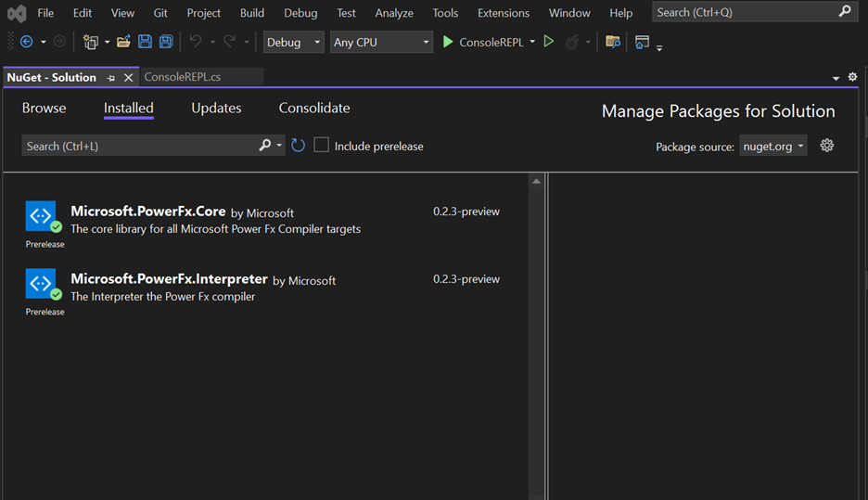Pin the NuGet - Solution tab
Screen dimensions: 868x500
(111, 78)
